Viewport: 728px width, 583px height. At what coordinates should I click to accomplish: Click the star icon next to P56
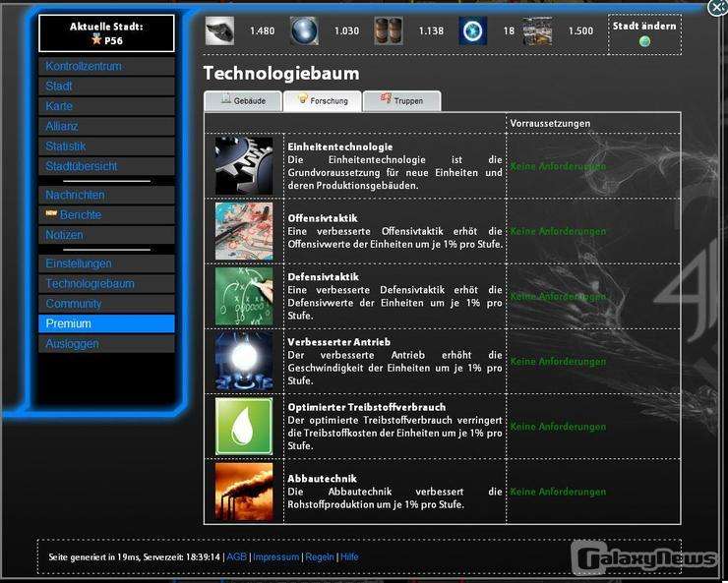[96, 39]
